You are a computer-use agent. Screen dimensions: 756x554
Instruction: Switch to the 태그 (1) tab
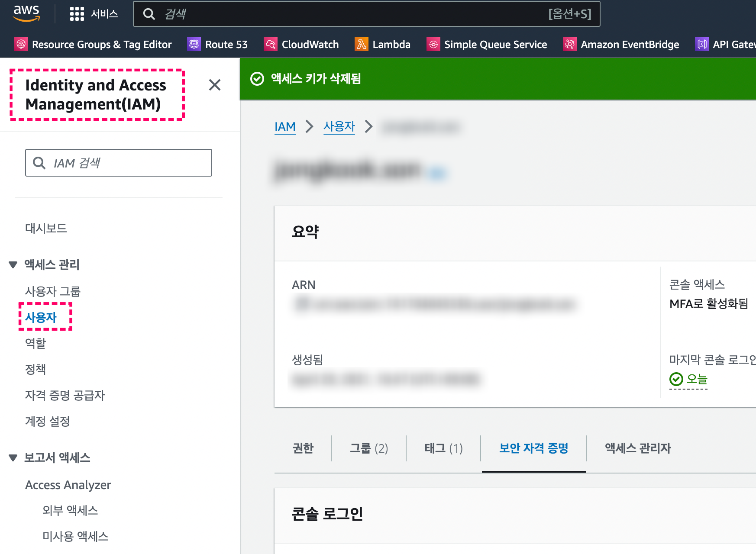pyautogui.click(x=444, y=448)
